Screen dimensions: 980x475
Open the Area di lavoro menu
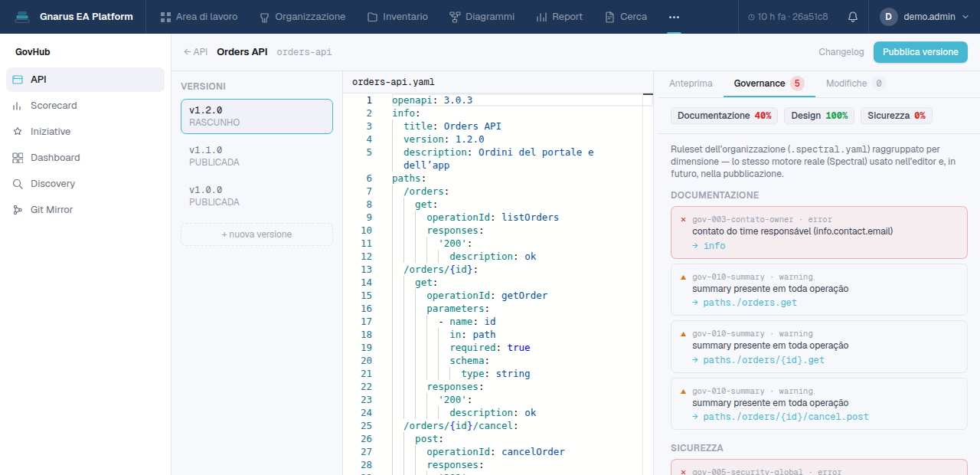point(199,16)
